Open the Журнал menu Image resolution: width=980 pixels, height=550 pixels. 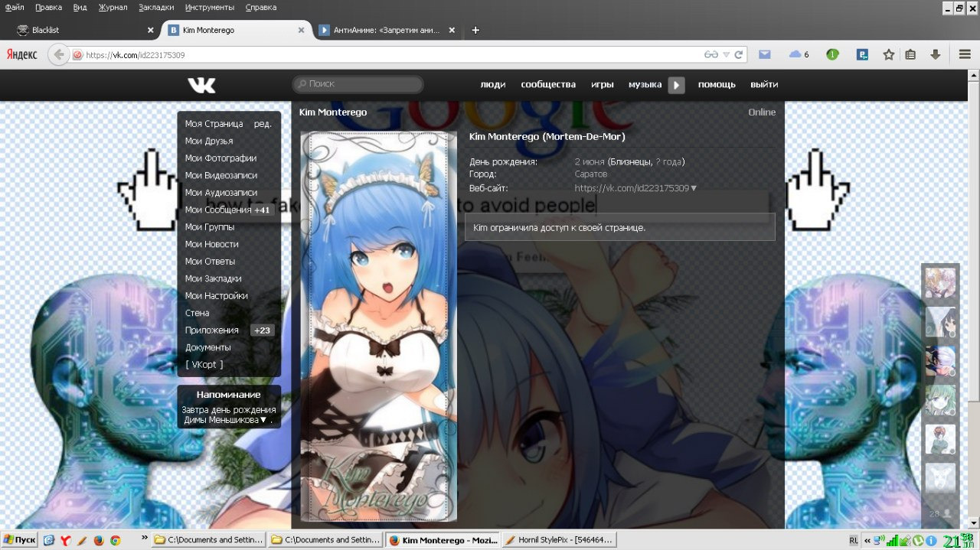[x=113, y=7]
